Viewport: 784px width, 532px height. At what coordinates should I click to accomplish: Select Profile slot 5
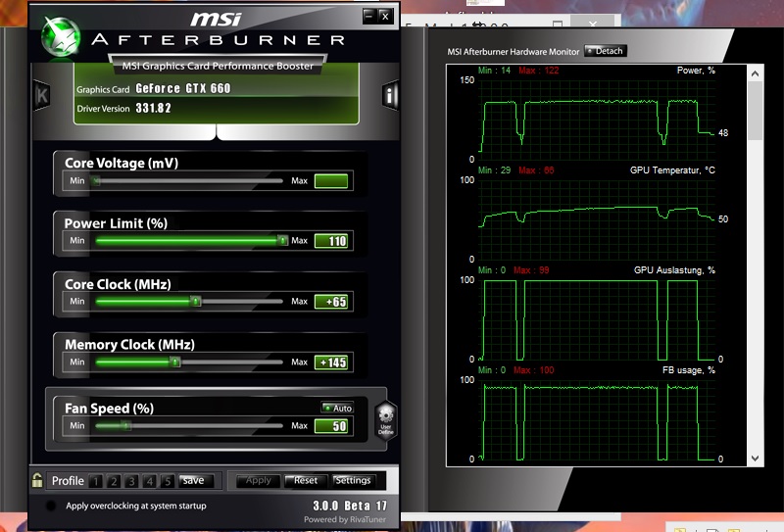click(x=168, y=481)
